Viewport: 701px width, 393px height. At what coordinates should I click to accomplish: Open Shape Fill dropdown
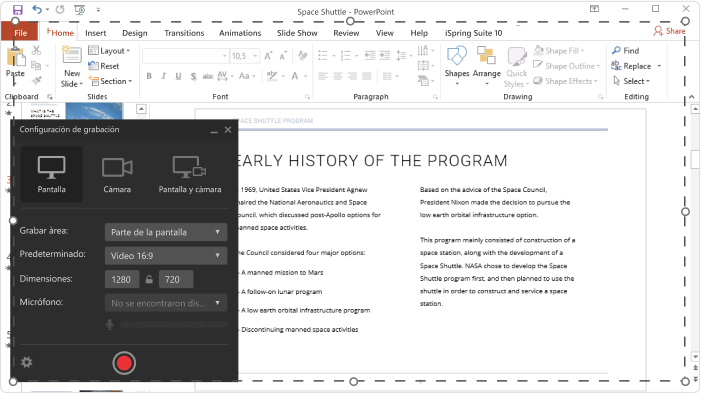tap(560, 51)
